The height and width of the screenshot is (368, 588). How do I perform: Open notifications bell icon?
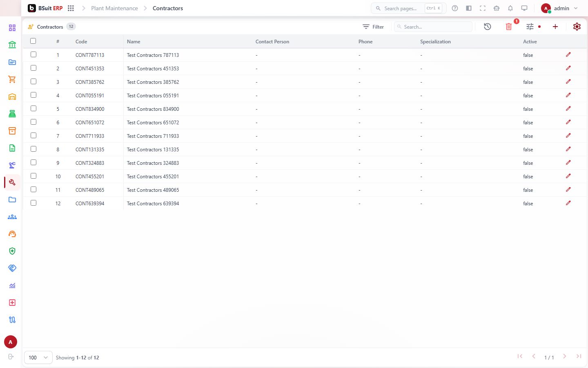510,8
